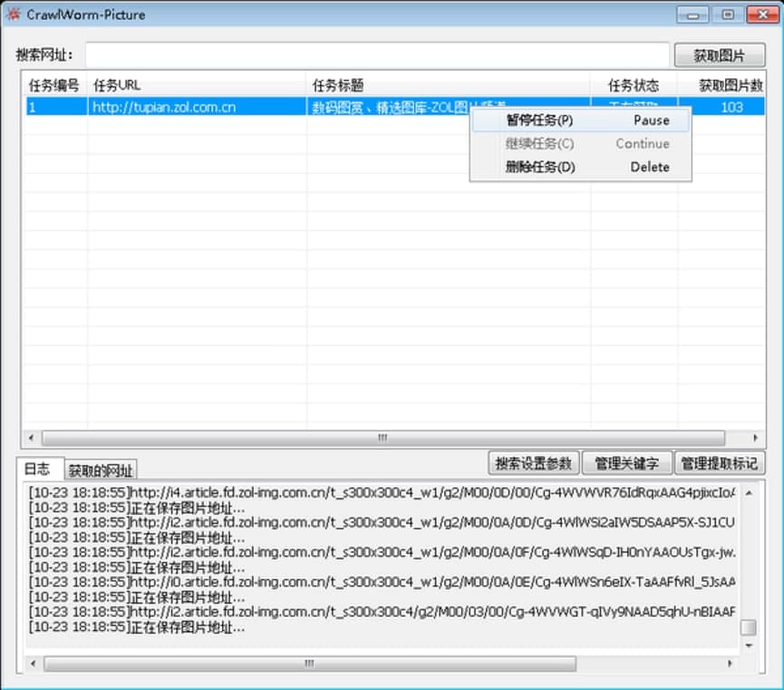Viewport: 784px width, 690px height.
Task: Click the 搜索设置参数 button
Action: click(x=534, y=463)
